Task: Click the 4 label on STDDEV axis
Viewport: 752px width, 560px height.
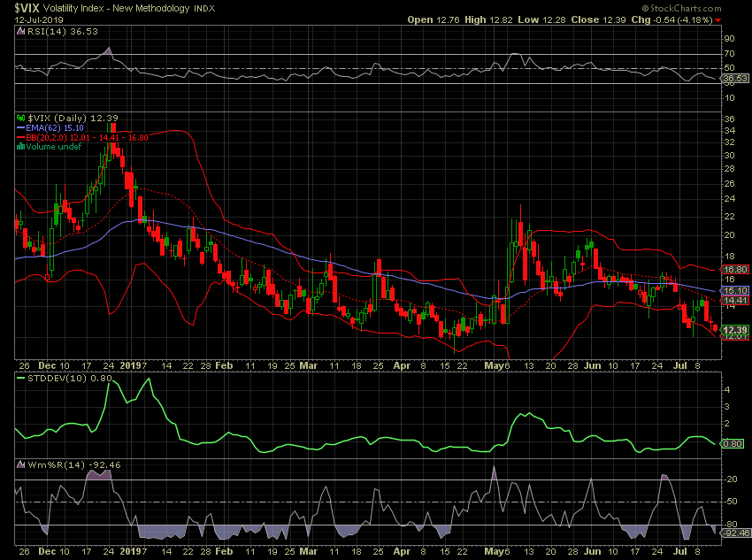Action: (x=727, y=390)
